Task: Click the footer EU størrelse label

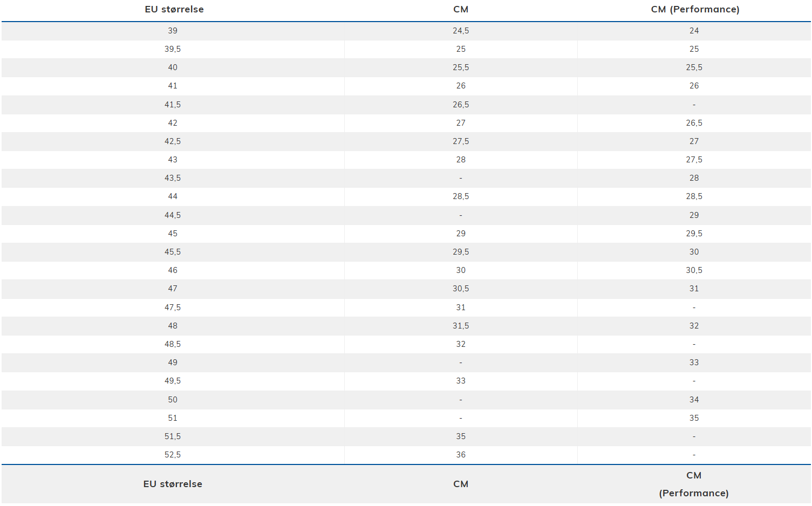Action: pyautogui.click(x=173, y=484)
